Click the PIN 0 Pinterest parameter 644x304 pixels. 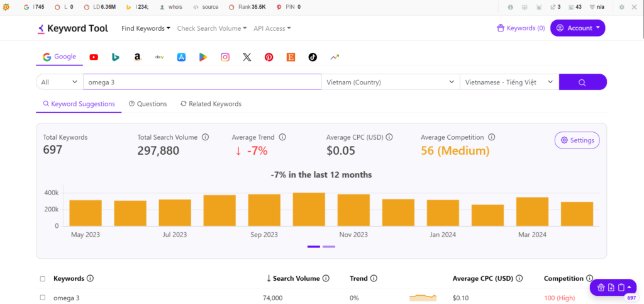click(x=288, y=7)
